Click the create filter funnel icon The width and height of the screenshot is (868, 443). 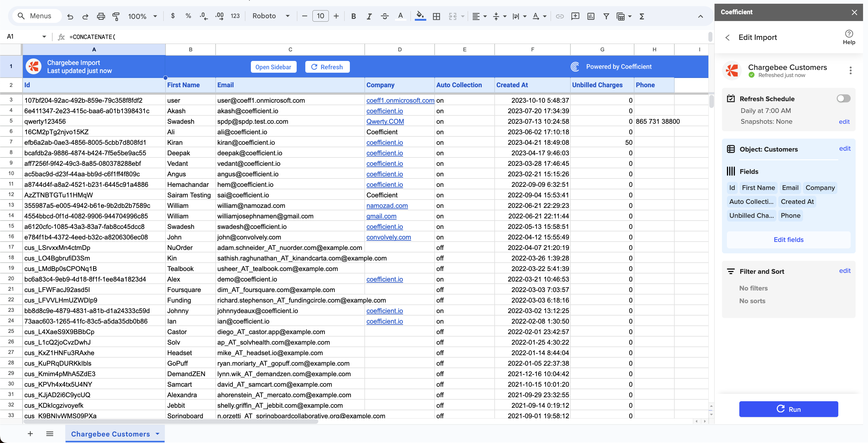(606, 16)
